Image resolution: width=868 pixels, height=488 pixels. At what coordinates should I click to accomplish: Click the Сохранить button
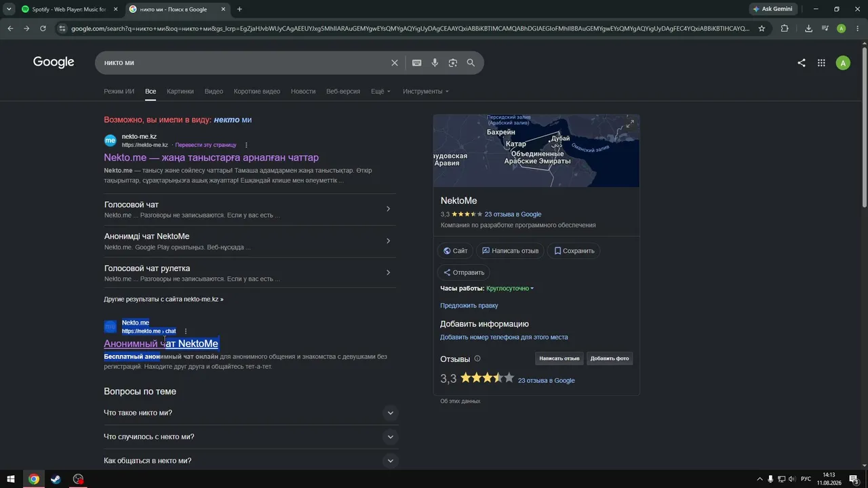(x=574, y=251)
